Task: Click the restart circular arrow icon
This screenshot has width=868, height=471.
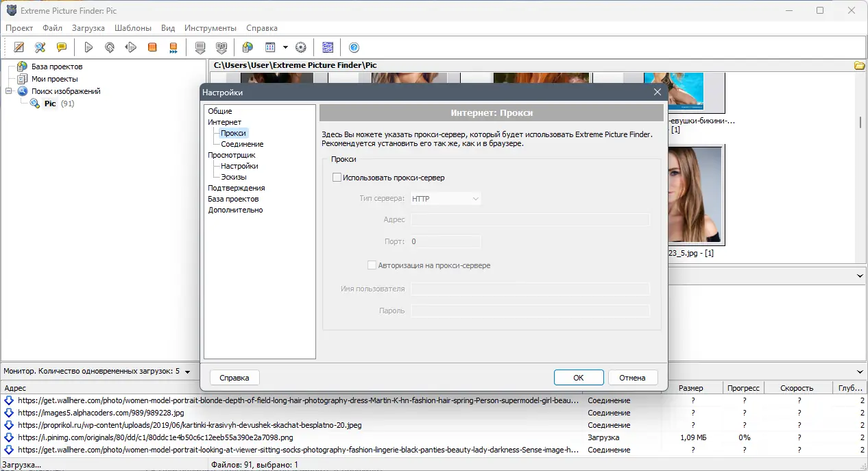Action: (110, 47)
